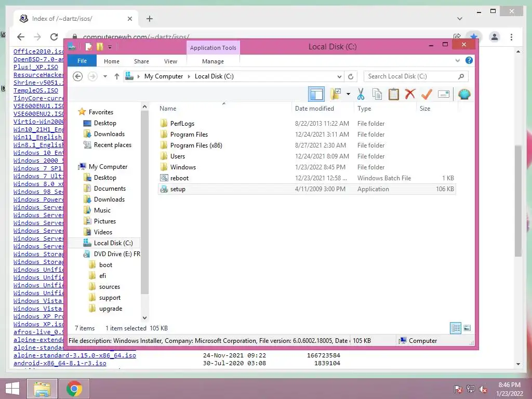Open the Windows Start button
Image resolution: width=532 pixels, height=399 pixels.
(x=12, y=389)
